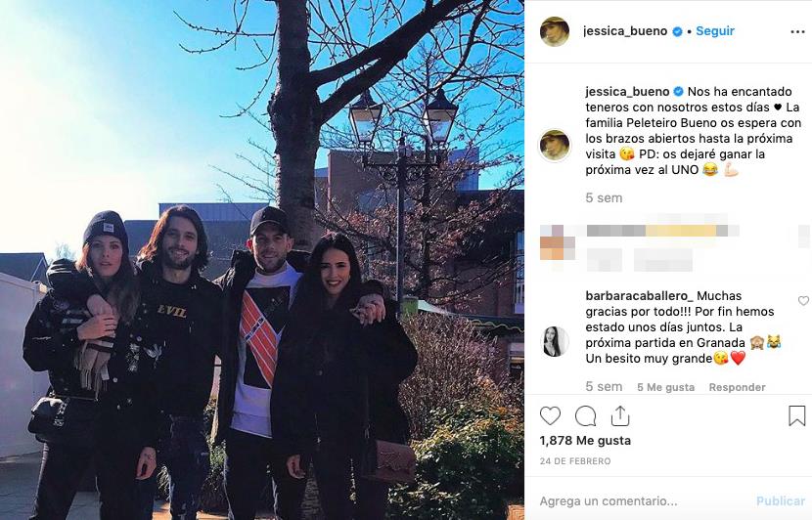This screenshot has height=520, width=812.
Task: Open the post date 24 DE FEBRERO
Action: [x=575, y=461]
